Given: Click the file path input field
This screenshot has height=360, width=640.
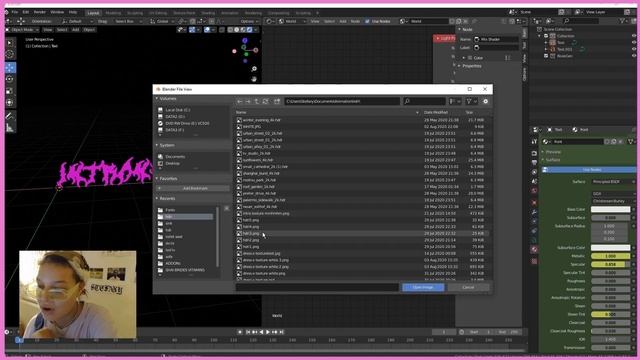Looking at the screenshot, I should (342, 101).
